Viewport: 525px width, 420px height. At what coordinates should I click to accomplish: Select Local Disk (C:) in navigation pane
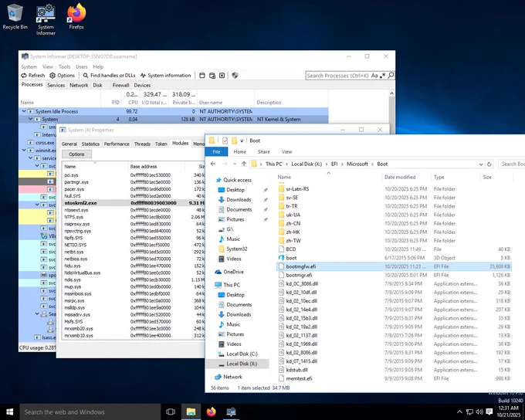[242, 354]
